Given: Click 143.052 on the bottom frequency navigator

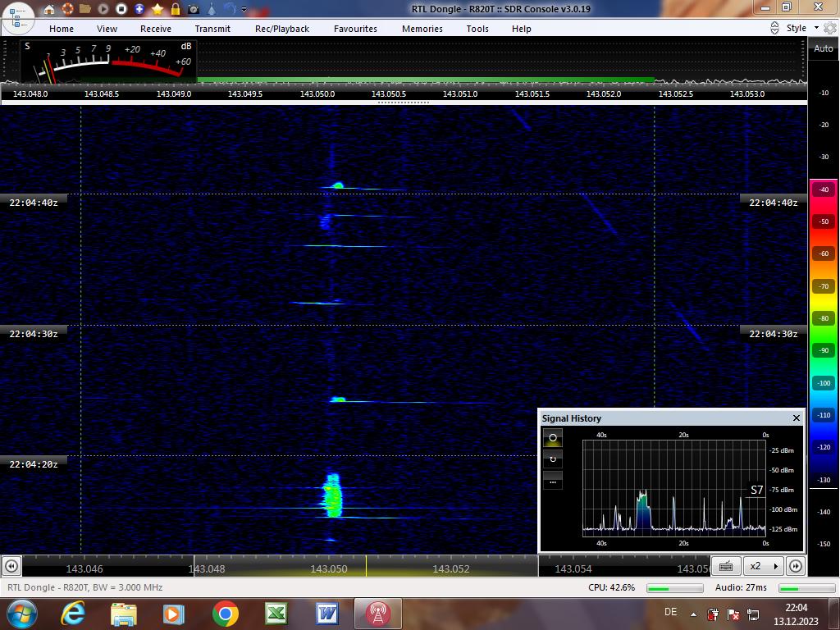Looking at the screenshot, I should pyautogui.click(x=451, y=569).
